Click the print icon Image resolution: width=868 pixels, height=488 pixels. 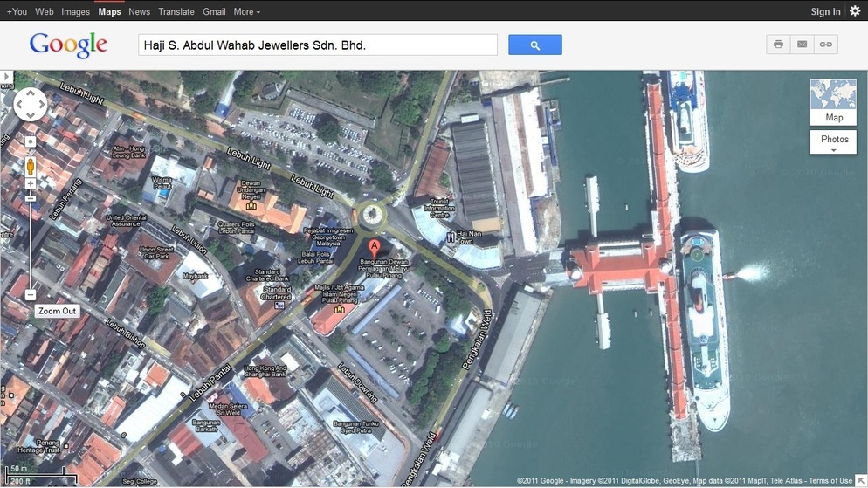(778, 45)
